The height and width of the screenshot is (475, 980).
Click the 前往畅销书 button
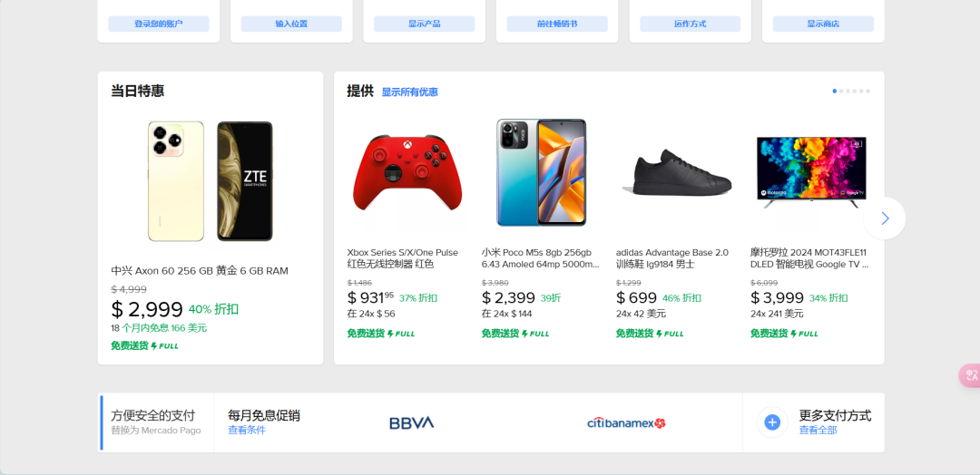tap(557, 24)
